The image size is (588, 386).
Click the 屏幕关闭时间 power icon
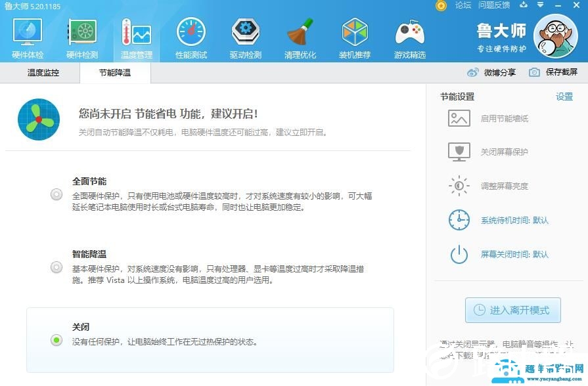(x=459, y=255)
